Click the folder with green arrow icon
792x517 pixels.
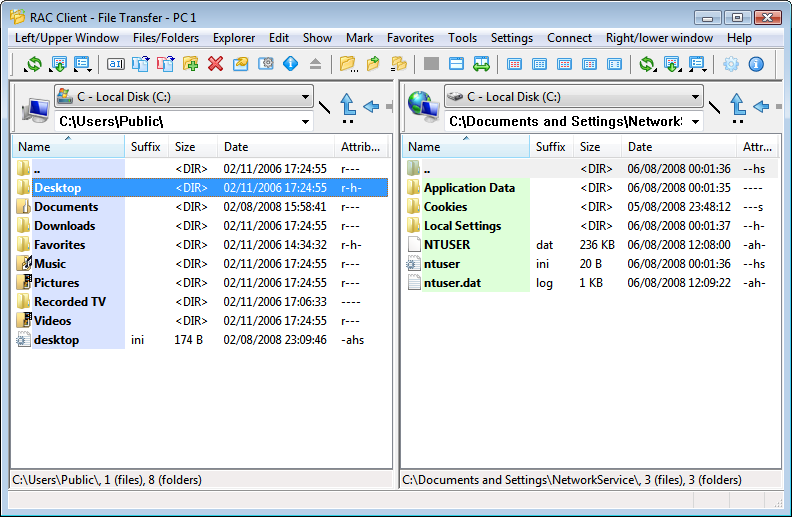click(373, 64)
